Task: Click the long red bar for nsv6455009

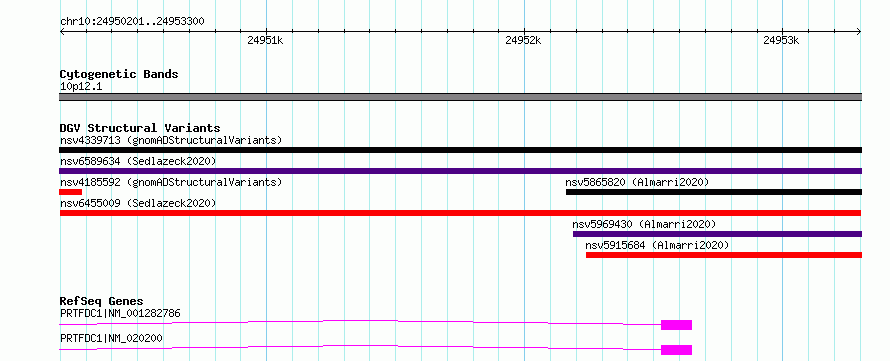Action: (x=460, y=213)
